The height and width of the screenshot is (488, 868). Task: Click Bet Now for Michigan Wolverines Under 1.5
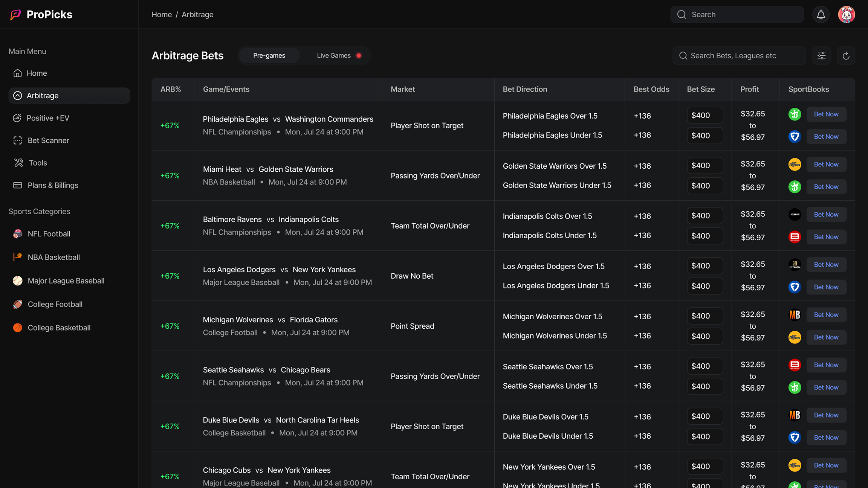(826, 337)
